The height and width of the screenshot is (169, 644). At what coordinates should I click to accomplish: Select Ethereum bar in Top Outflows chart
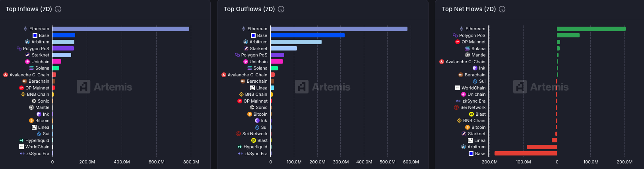pyautogui.click(x=339, y=29)
